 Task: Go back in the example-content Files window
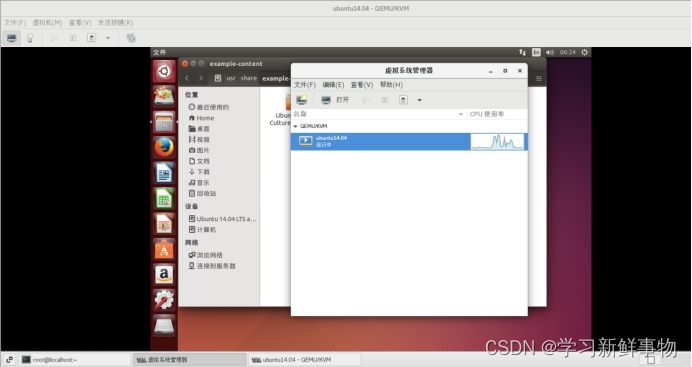click(x=187, y=78)
